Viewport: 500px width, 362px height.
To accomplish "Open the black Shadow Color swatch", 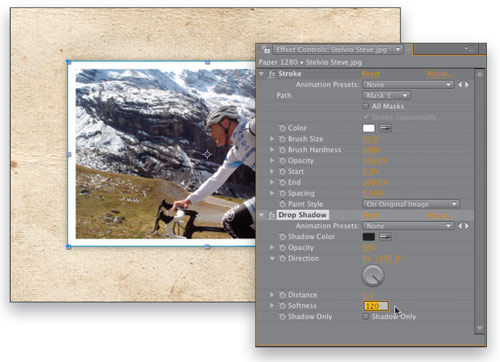I will [369, 237].
